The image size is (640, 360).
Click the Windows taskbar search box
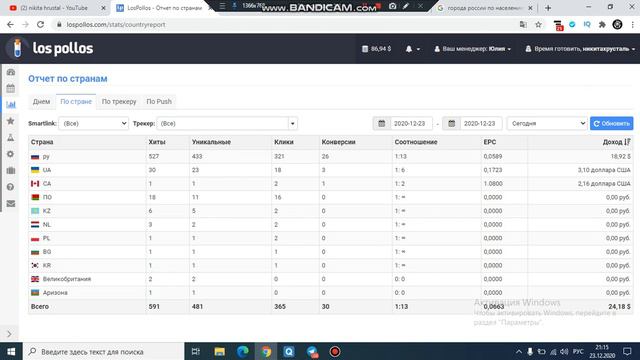point(104,351)
